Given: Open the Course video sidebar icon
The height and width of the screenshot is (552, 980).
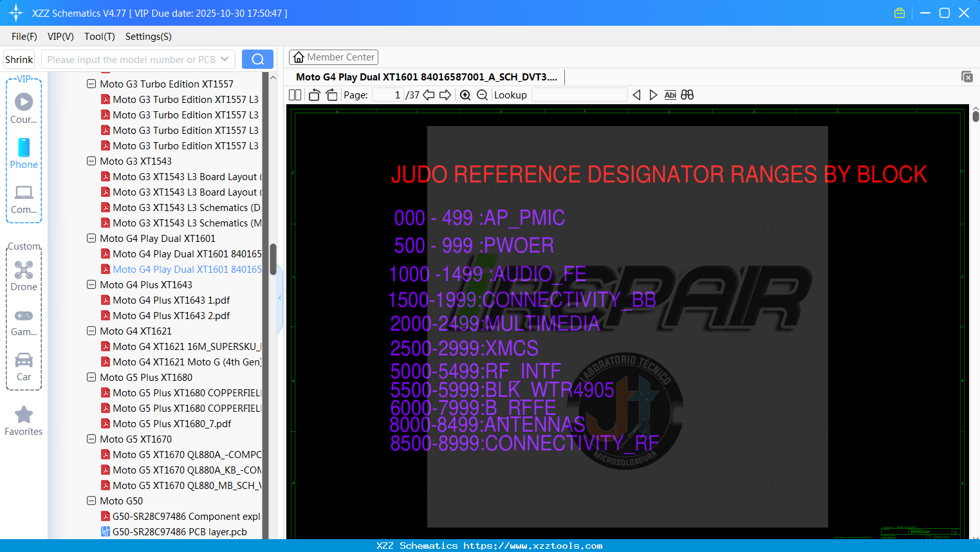Looking at the screenshot, I should tap(24, 102).
